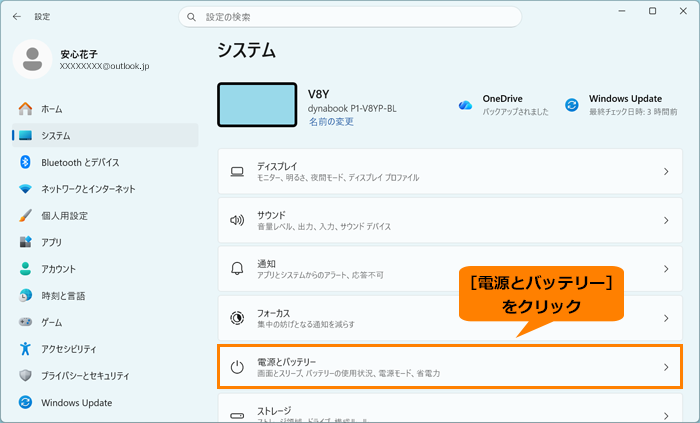Open Bluetooth とデバイス settings
This screenshot has width=700, height=423.
pyautogui.click(x=105, y=162)
